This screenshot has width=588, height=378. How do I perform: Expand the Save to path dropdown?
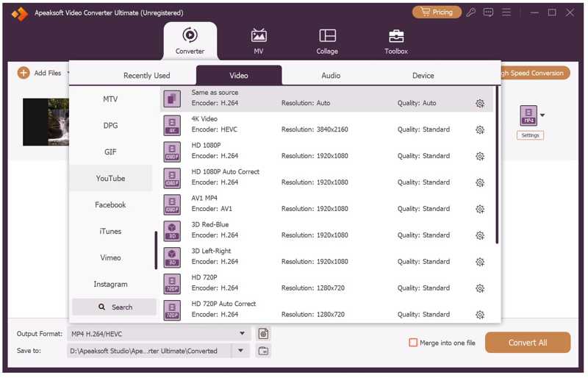click(240, 352)
